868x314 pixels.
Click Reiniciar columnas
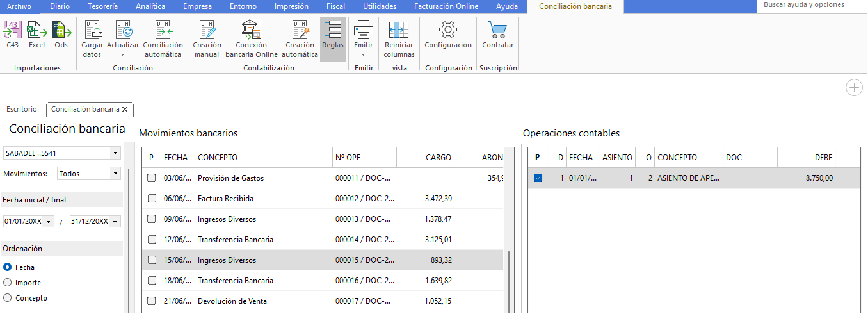(399, 38)
